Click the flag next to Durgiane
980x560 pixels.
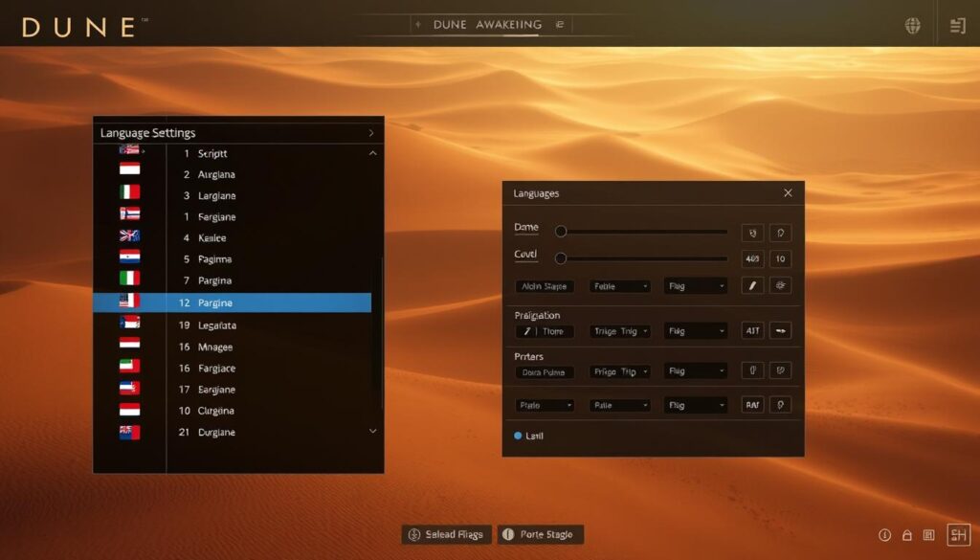pos(129,432)
